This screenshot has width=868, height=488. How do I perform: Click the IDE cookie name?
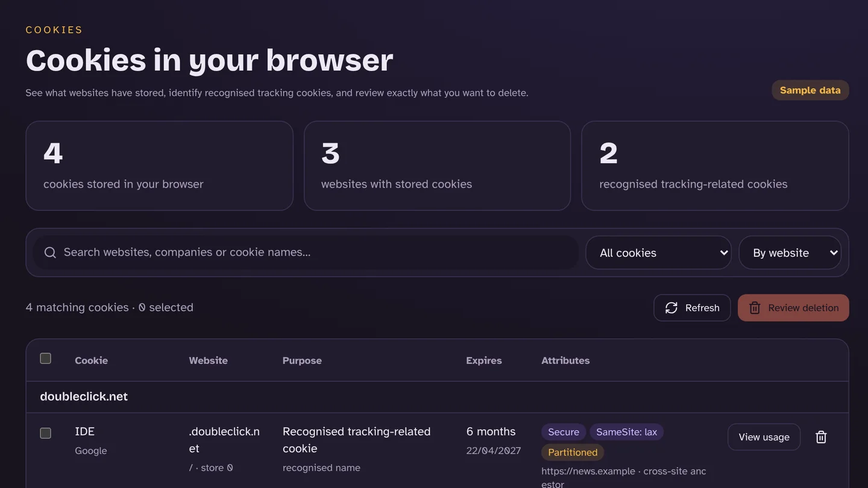(x=84, y=431)
